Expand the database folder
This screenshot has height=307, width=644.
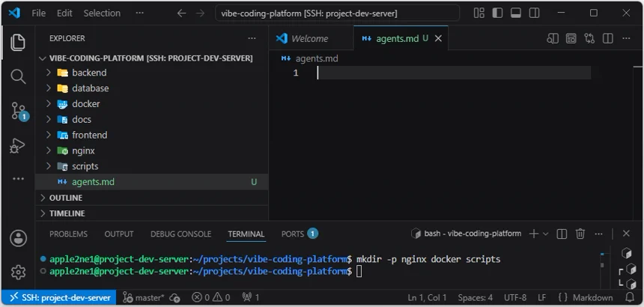(152, 88)
